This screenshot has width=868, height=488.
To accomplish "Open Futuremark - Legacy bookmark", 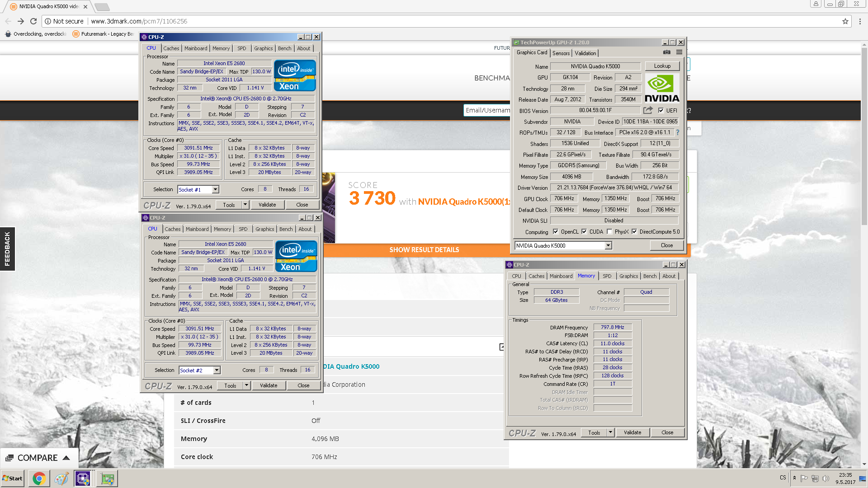I will (104, 34).
